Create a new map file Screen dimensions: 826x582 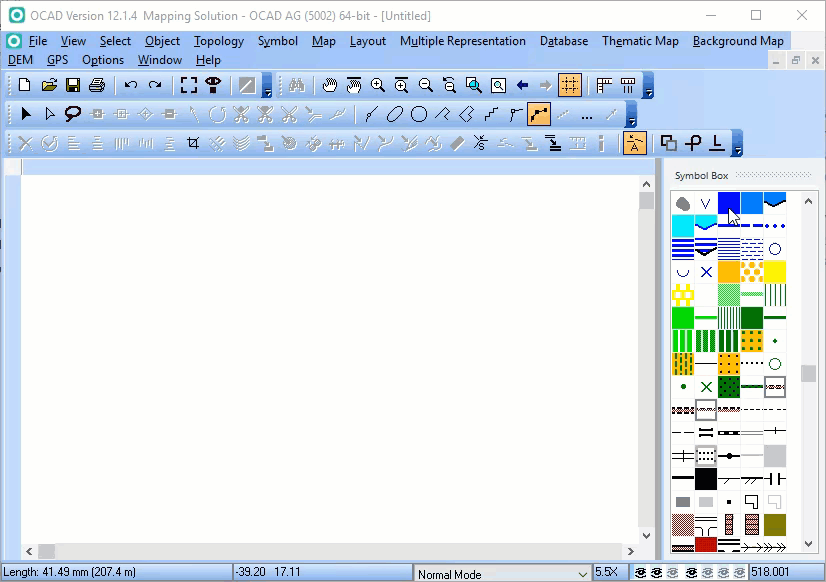tap(24, 85)
